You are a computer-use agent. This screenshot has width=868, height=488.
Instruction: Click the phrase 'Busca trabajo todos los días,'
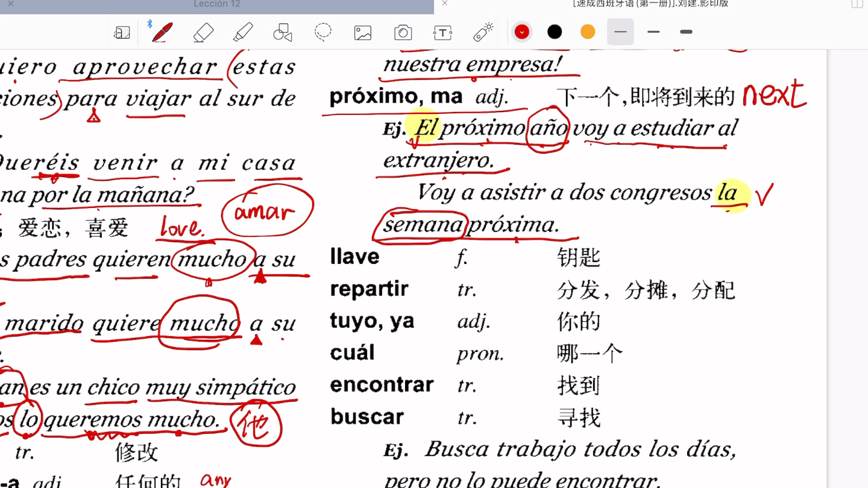pos(580,449)
